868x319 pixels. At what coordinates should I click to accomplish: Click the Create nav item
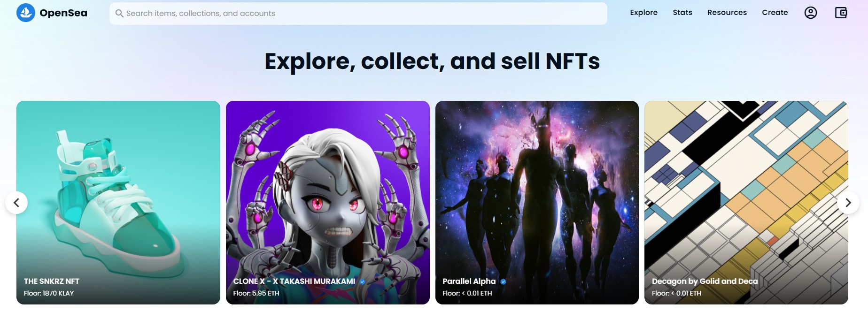(775, 13)
